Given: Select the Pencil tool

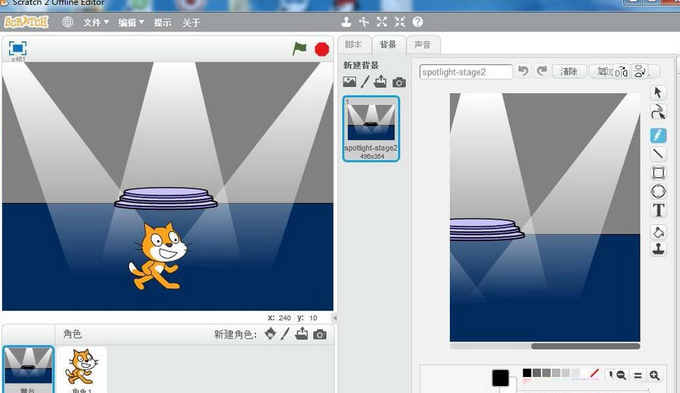Looking at the screenshot, I should tap(658, 135).
